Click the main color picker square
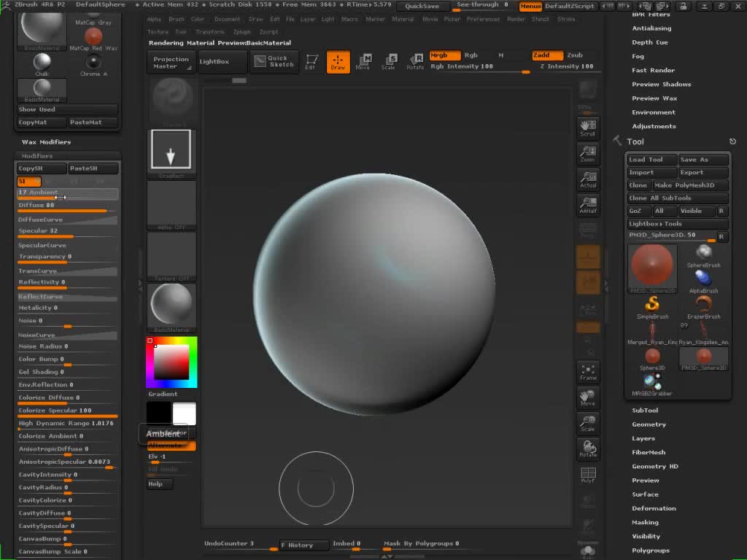 point(171,362)
